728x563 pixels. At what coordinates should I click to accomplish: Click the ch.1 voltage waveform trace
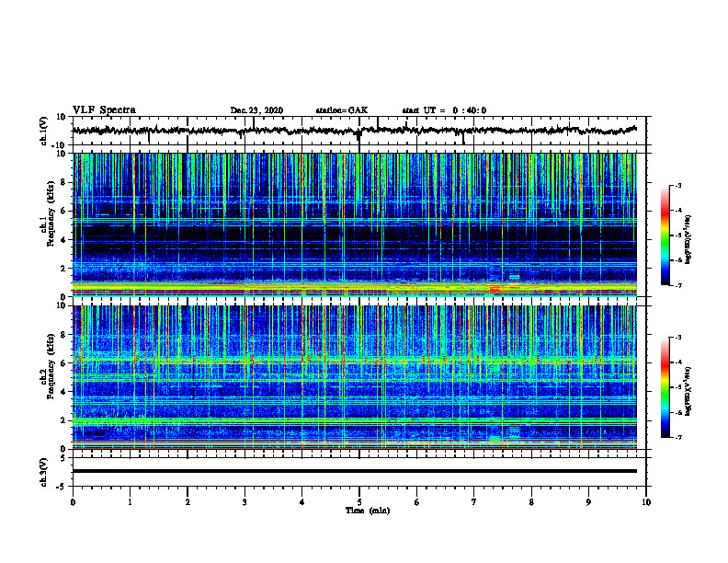tap(354, 131)
